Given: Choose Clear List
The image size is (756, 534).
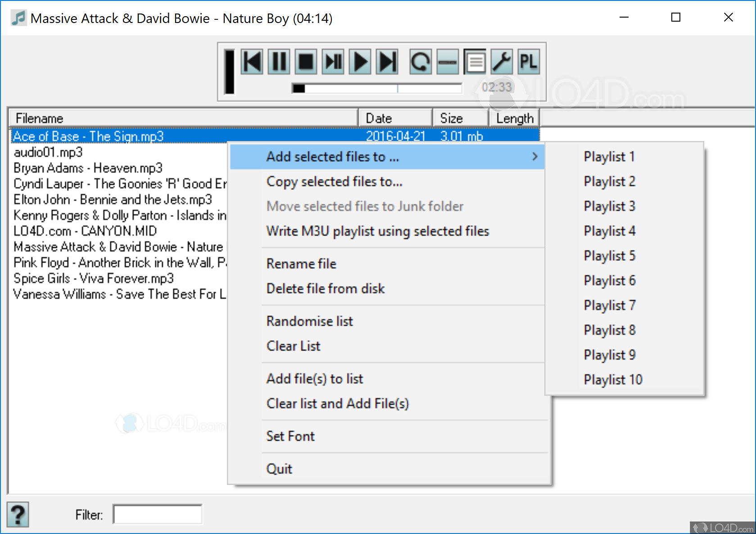Looking at the screenshot, I should [x=387, y=346].
